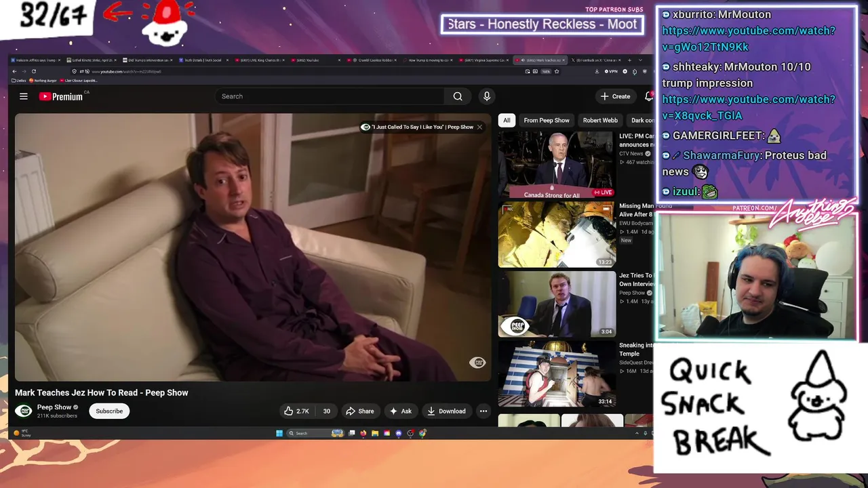Select the 'From Peep Show' filter chip
The image size is (868, 488).
547,120
